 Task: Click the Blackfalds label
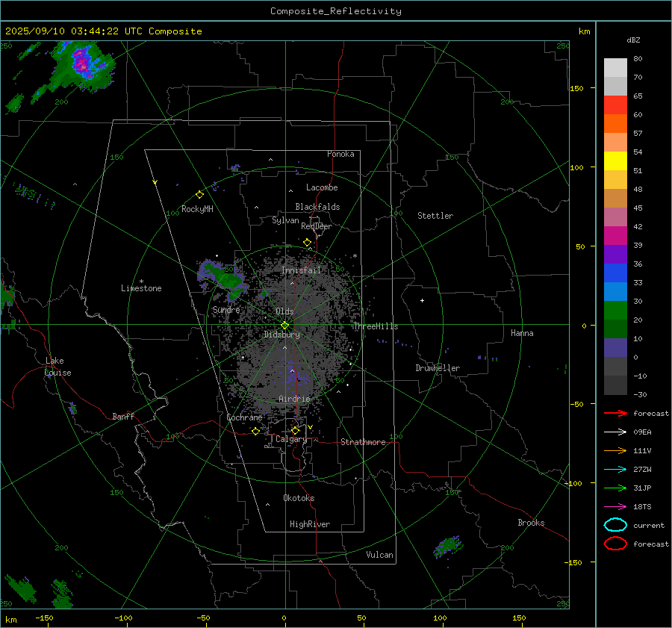pos(317,207)
